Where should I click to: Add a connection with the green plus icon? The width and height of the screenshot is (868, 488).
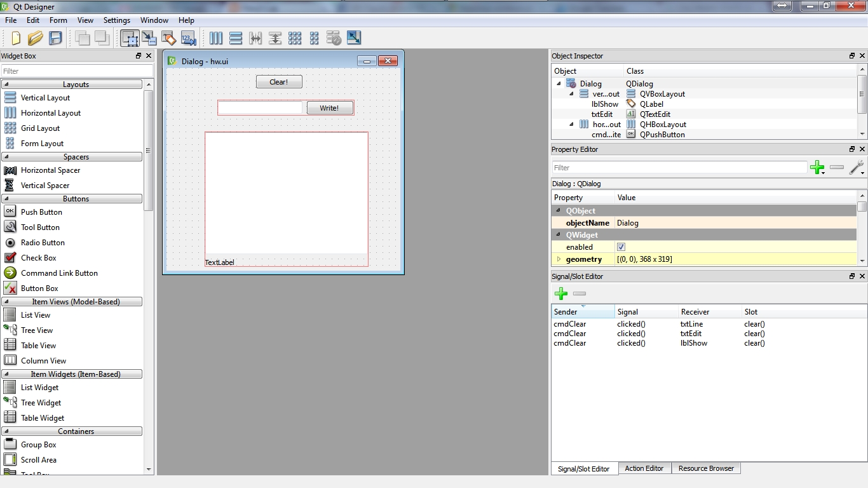click(561, 294)
